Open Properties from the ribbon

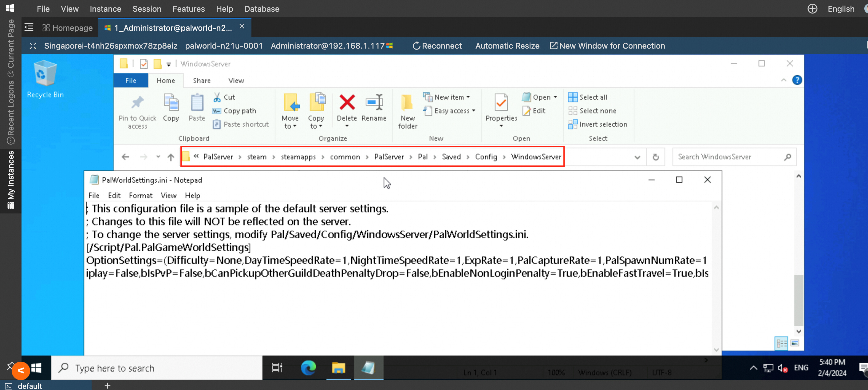[x=501, y=103]
